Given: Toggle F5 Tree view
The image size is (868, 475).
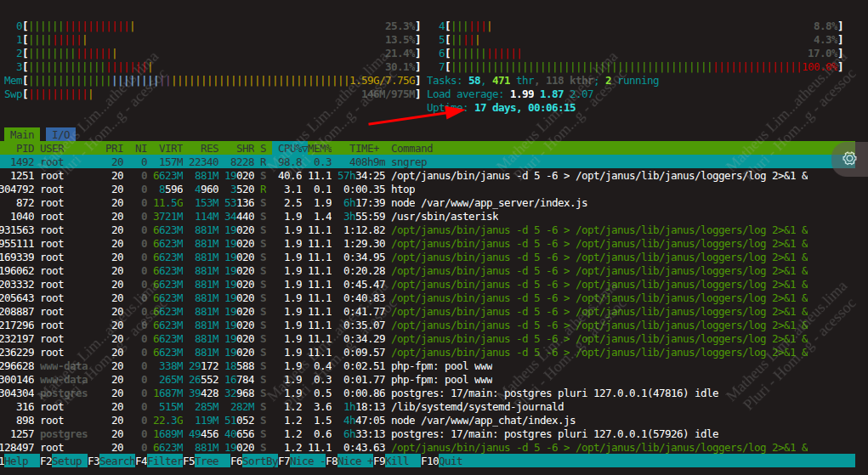Looking at the screenshot, I should (209, 461).
